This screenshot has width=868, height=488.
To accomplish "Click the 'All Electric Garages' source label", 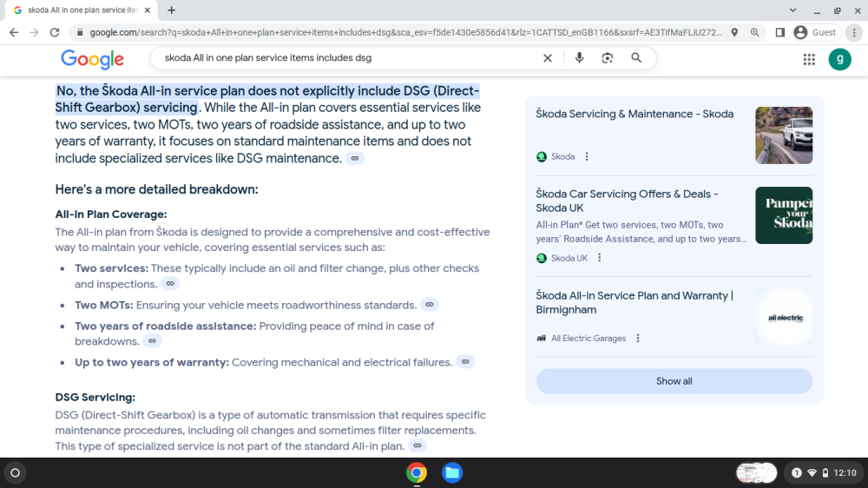I will pos(589,338).
